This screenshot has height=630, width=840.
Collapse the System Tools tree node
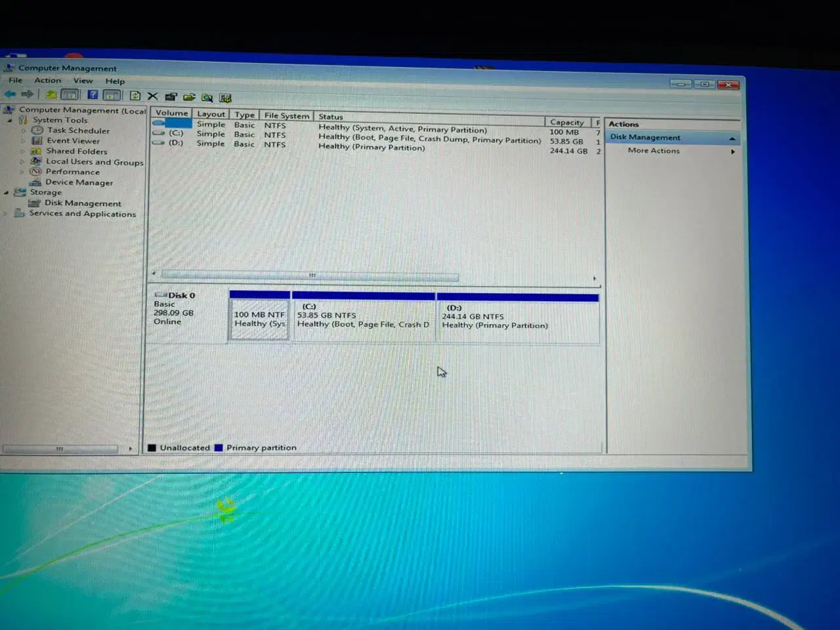point(10,120)
